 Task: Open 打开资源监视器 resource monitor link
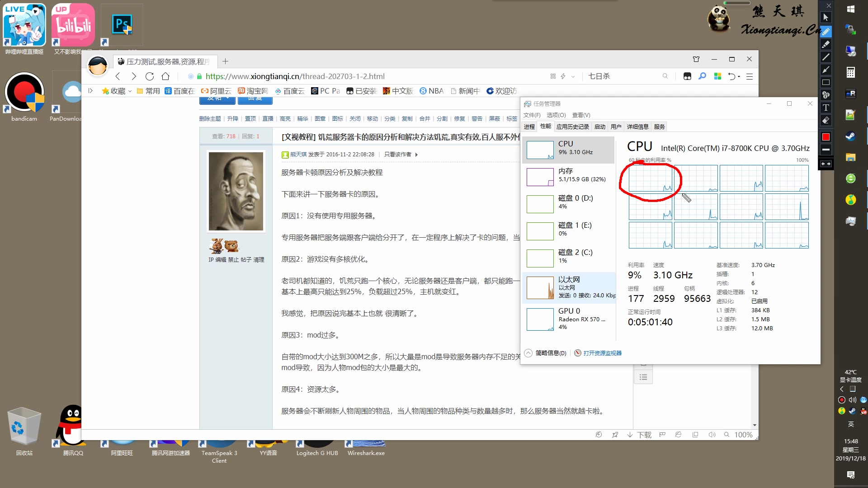(602, 353)
